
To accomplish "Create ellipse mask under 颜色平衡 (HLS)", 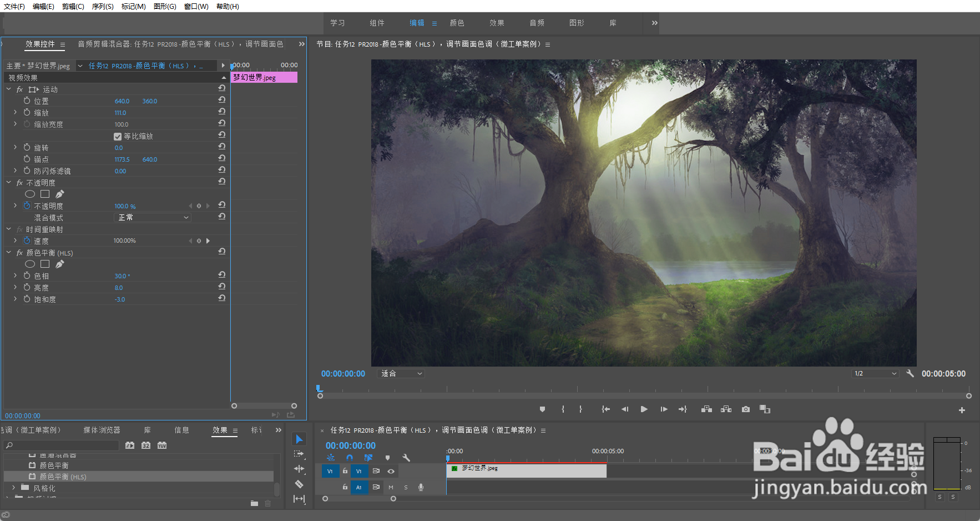I will click(30, 264).
